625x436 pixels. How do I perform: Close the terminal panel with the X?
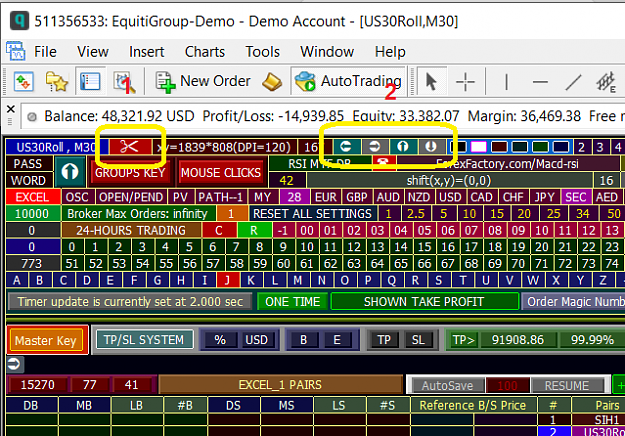pyautogui.click(x=11, y=109)
